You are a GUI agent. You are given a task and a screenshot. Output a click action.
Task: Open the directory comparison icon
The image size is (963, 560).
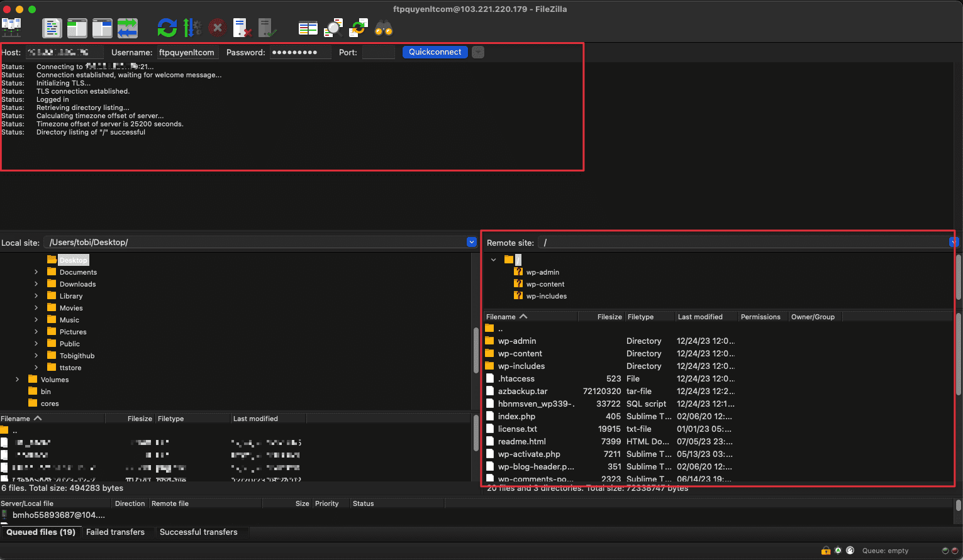333,28
